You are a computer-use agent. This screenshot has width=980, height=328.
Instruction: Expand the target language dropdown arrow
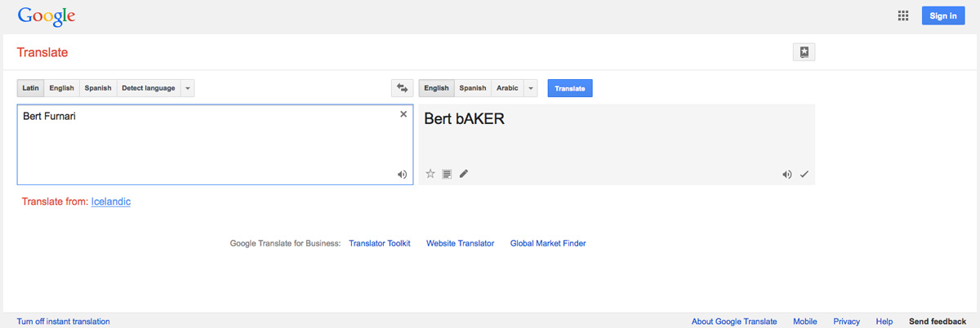(x=531, y=88)
